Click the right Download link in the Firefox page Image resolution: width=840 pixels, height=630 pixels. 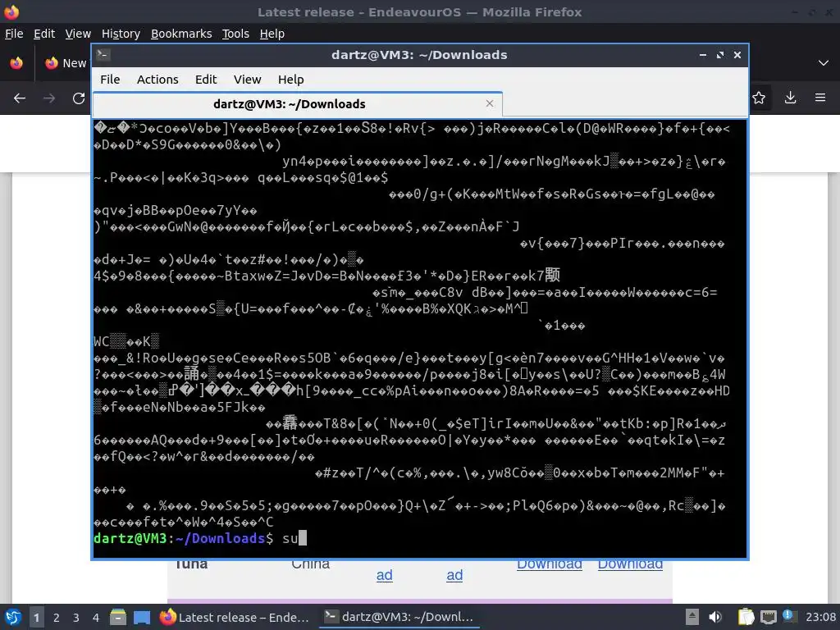point(630,564)
